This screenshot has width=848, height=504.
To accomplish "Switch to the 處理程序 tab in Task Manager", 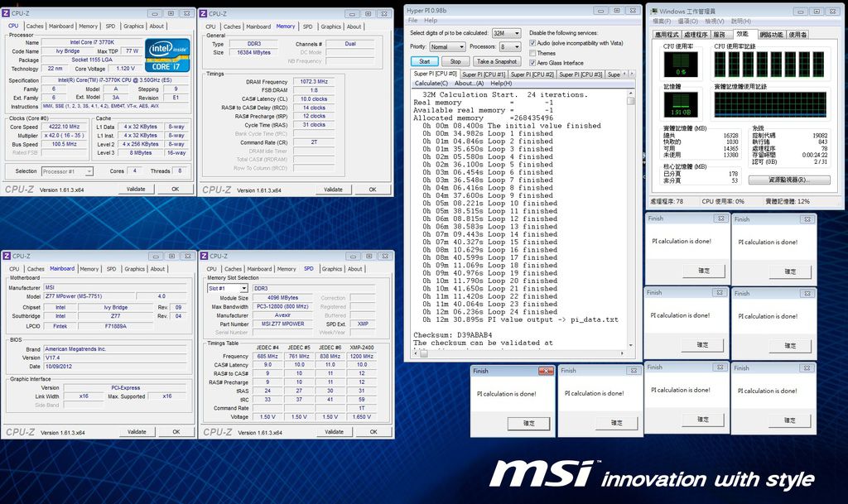I will [696, 35].
